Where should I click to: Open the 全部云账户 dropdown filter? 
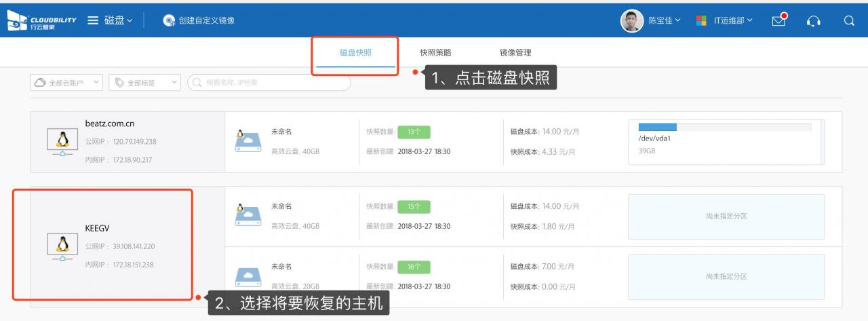point(66,83)
